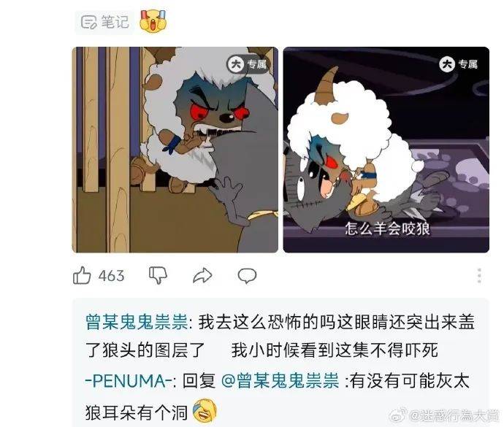
Task: Tap the reply text 灰太狼耳朵有个洞
Action: click(277, 396)
